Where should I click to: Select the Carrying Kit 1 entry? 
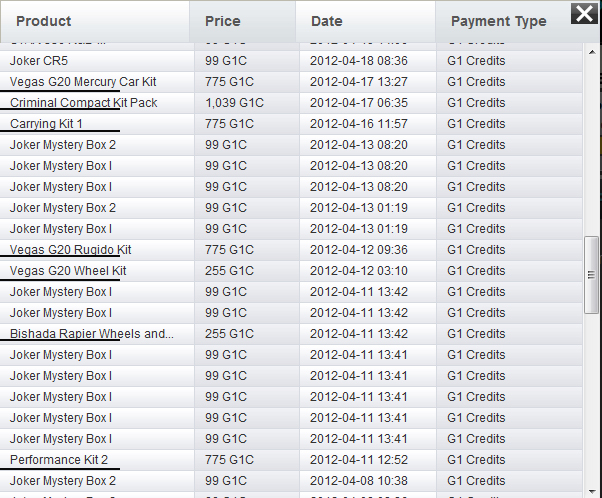click(x=46, y=124)
